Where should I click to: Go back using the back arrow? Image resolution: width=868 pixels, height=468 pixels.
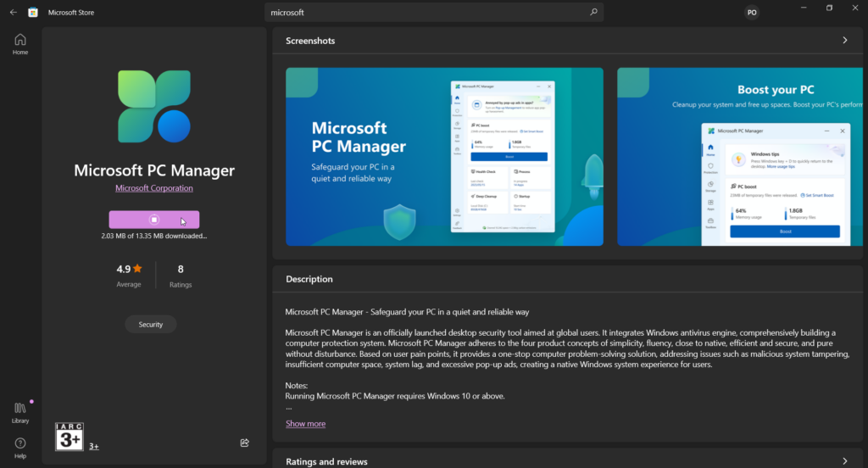14,12
